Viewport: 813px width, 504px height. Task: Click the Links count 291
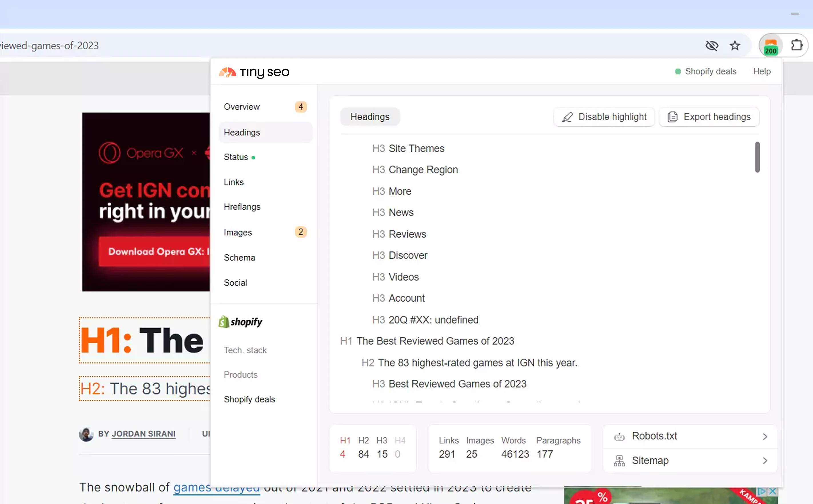(x=447, y=454)
